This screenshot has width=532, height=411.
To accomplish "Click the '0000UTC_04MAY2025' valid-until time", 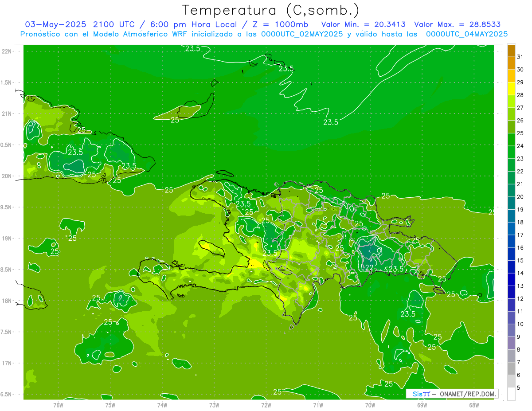I will (x=467, y=34).
